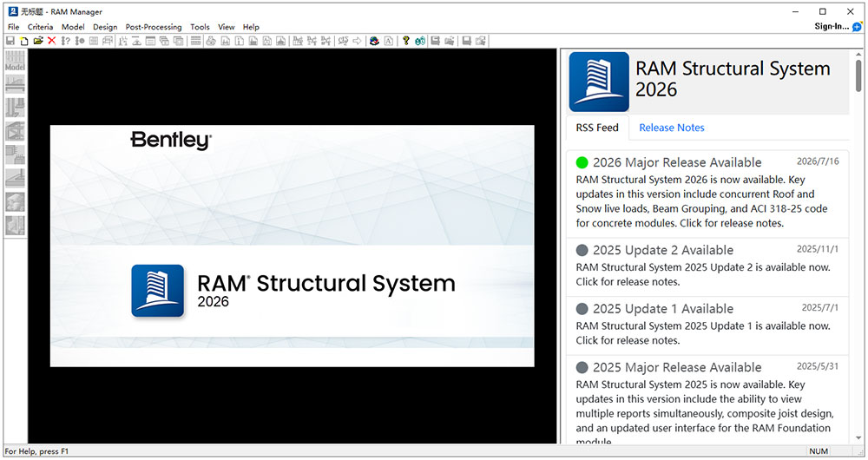
Task: Launch the RAM Concrete module sidebar icon
Action: [x=15, y=155]
